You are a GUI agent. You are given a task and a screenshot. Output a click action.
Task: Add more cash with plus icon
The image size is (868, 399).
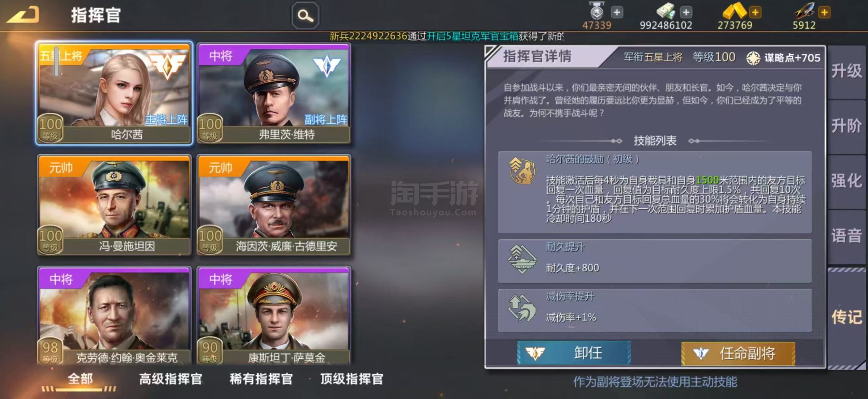point(686,13)
